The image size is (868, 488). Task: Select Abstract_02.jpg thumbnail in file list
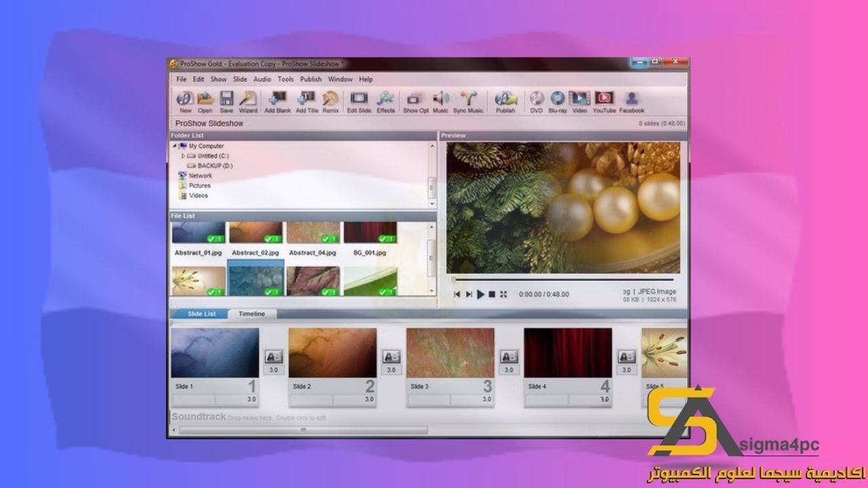pos(255,233)
